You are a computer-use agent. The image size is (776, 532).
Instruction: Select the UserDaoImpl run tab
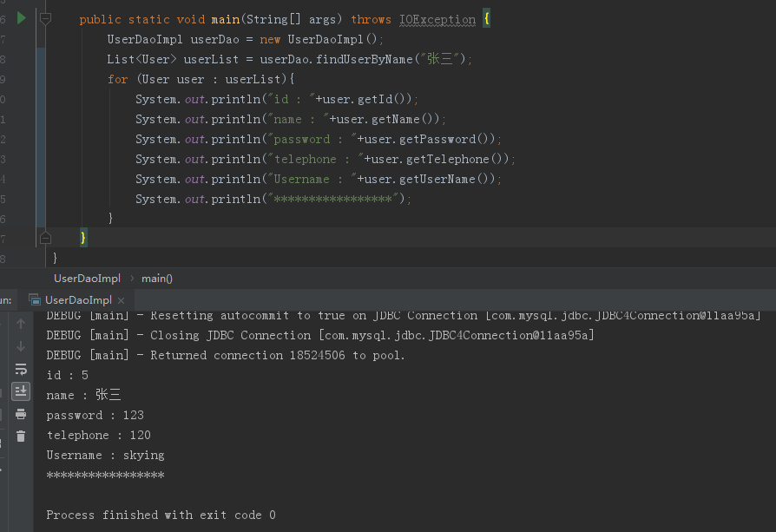click(x=78, y=300)
